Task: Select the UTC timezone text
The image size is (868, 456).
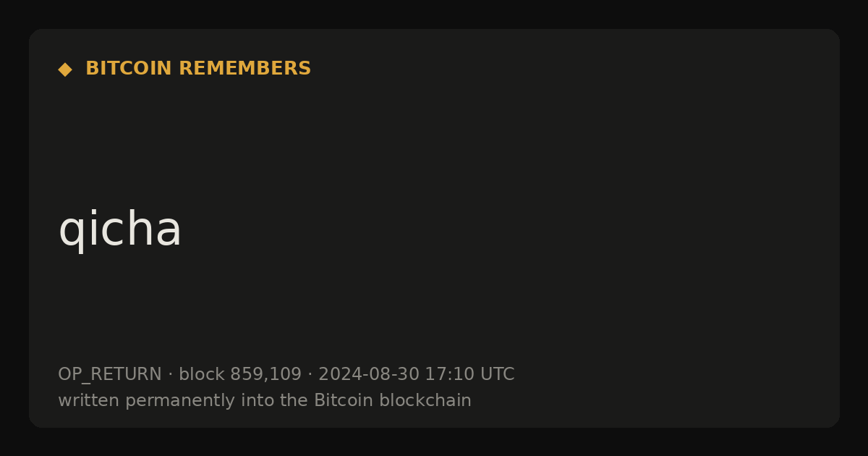Action: [x=497, y=375]
